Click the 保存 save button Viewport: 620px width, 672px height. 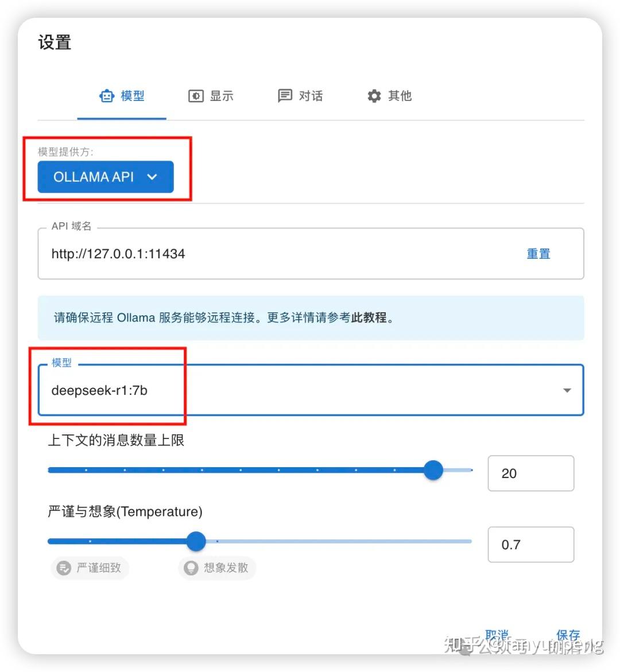point(568,635)
